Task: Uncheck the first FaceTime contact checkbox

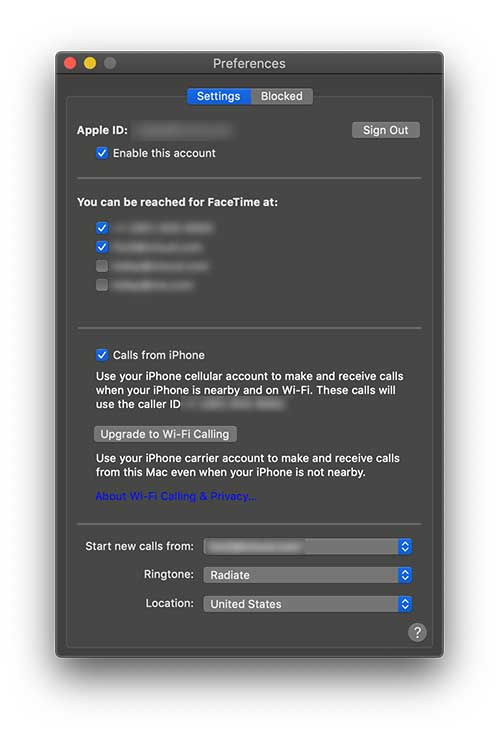Action: click(x=102, y=228)
